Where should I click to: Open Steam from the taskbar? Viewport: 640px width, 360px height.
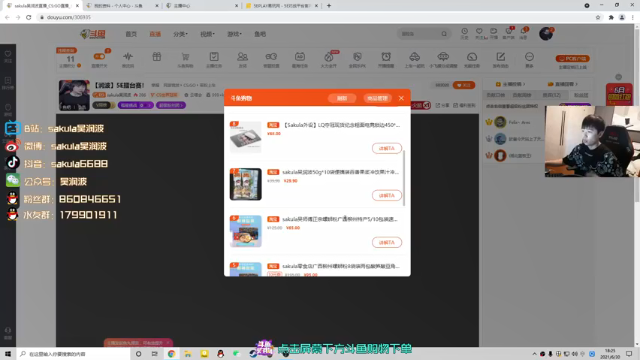point(253,354)
